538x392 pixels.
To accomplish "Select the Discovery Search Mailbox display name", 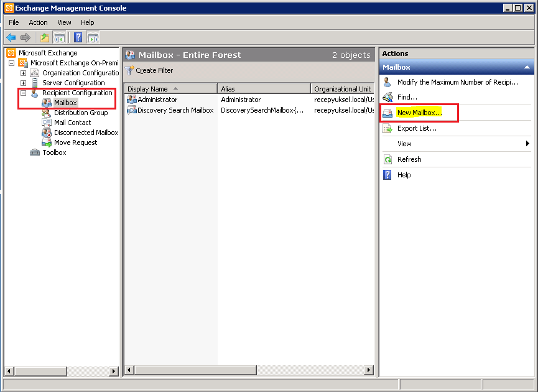I will [x=175, y=110].
